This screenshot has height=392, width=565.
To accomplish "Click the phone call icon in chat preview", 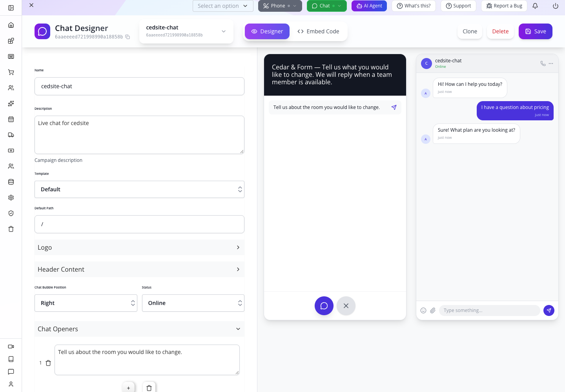I will point(543,63).
